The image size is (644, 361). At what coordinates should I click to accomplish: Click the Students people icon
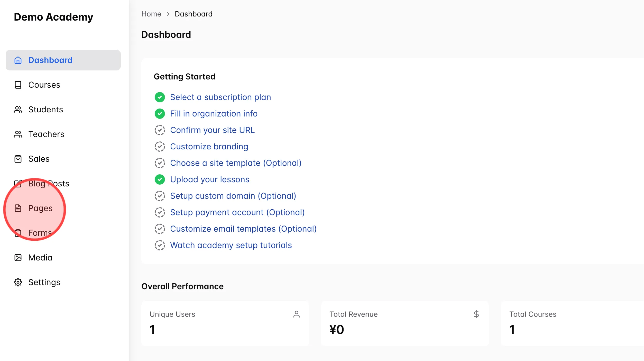pos(18,110)
